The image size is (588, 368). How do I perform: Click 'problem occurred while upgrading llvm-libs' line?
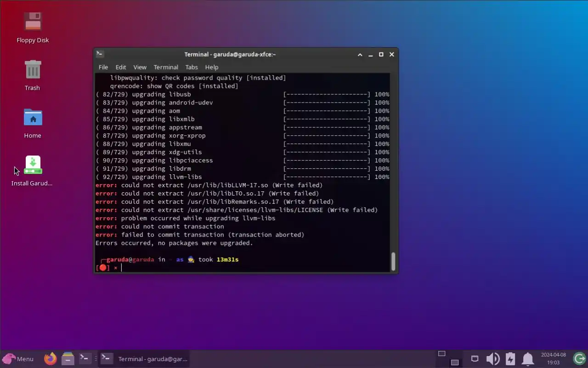point(186,218)
